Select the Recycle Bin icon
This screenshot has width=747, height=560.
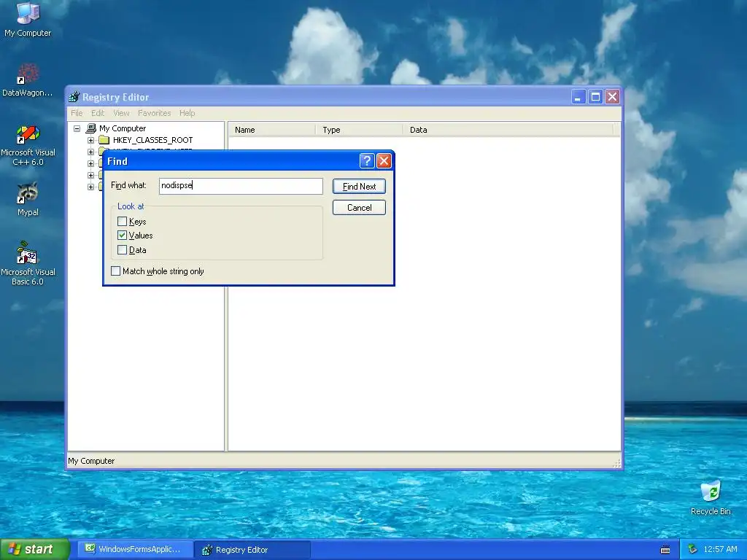tap(711, 497)
